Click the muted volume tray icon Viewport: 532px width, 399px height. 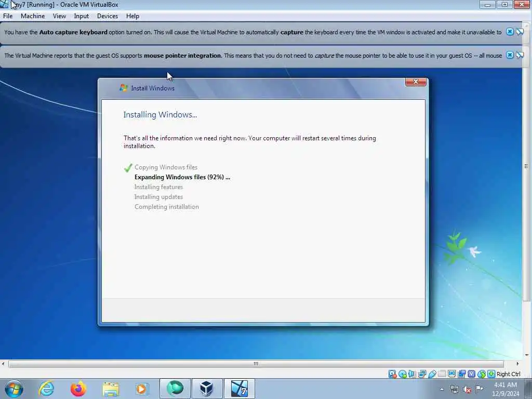coord(467,389)
